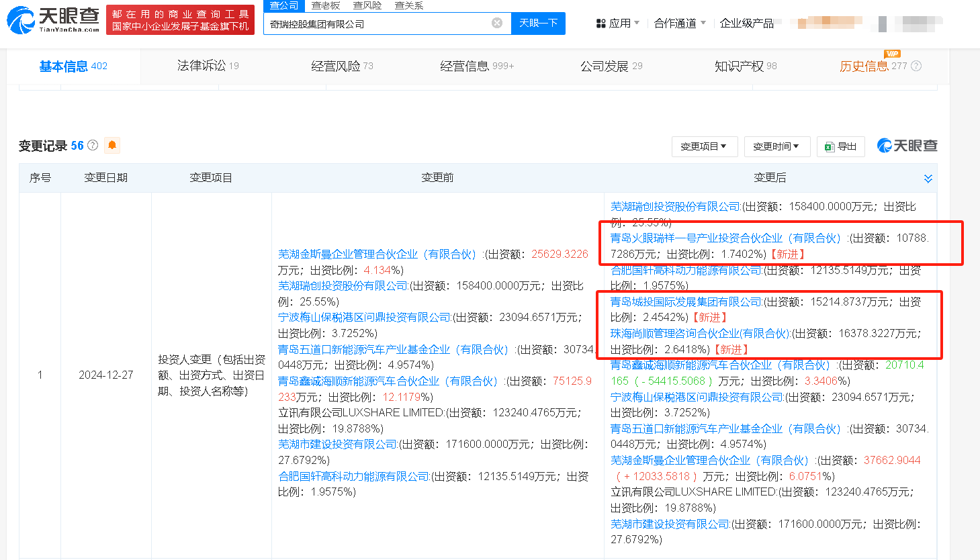The image size is (980, 560).
Task: Switch to the 查老板 search tab
Action: 326,5
